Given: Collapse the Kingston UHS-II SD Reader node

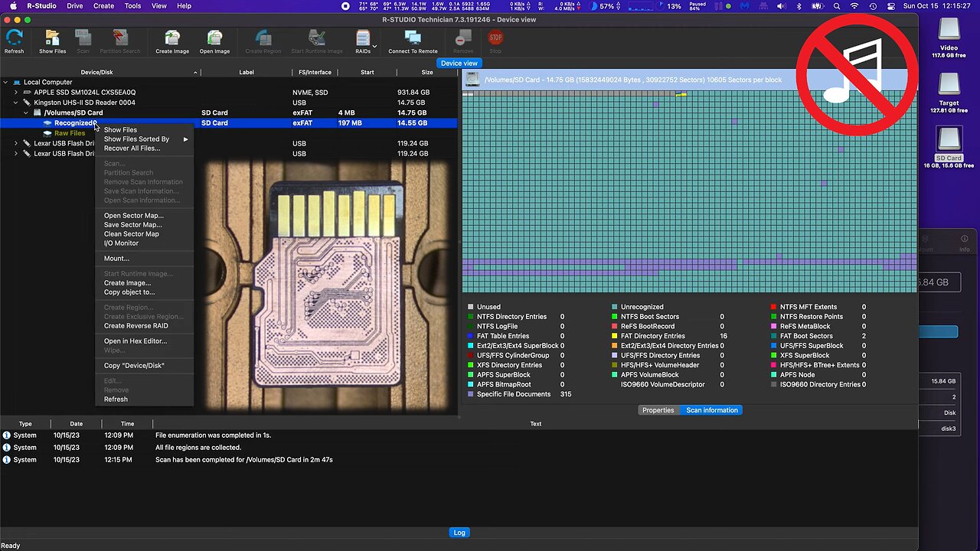Looking at the screenshot, I should click(x=15, y=103).
